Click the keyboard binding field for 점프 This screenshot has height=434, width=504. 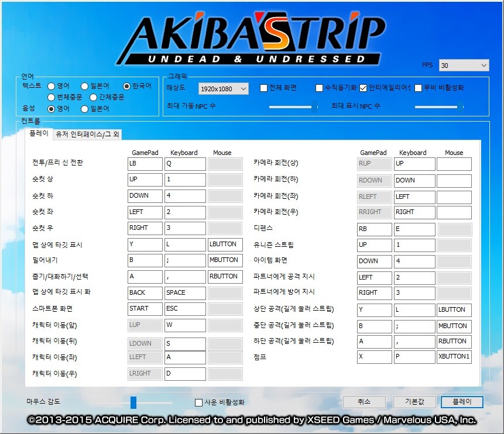[414, 357]
